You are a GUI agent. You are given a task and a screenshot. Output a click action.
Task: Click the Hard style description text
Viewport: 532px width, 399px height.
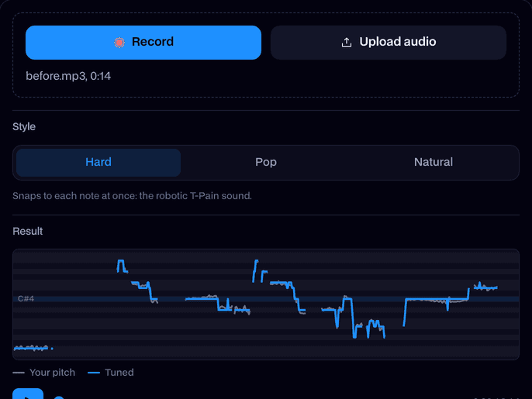(133, 196)
